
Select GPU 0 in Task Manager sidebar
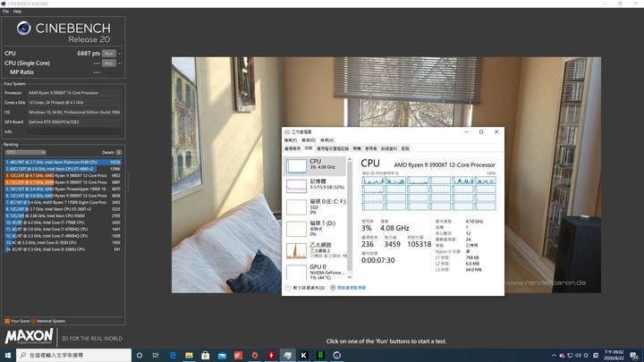coord(315,272)
